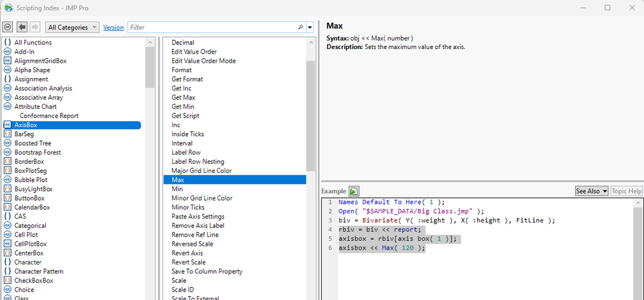The width and height of the screenshot is (644, 300).
Task: Click the CAS parentheses icon
Action: pyautogui.click(x=7, y=216)
